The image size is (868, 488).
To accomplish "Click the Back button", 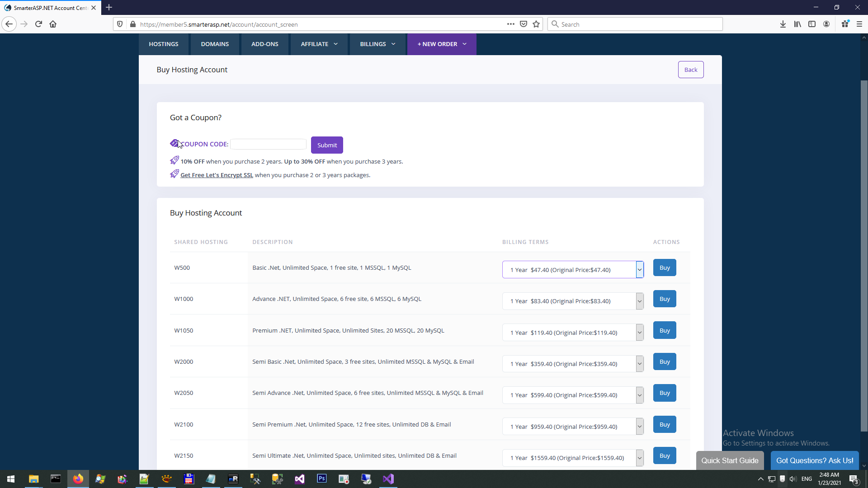I will pos(690,70).
